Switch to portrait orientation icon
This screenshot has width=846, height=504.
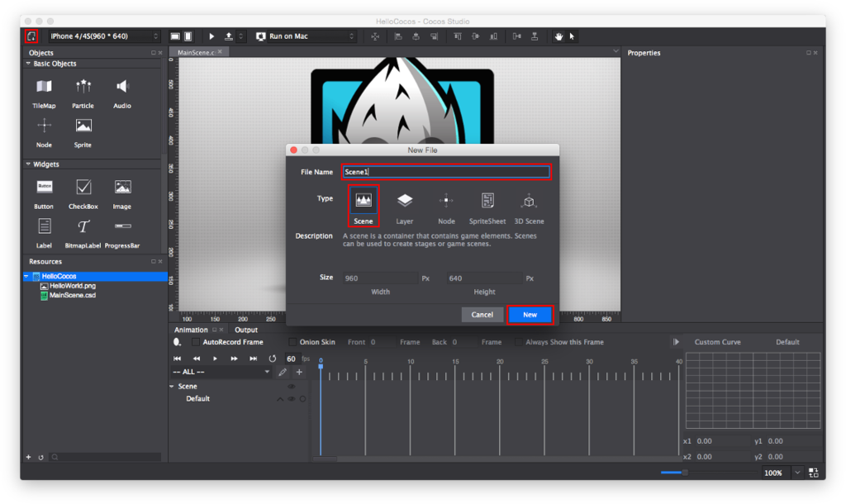188,36
